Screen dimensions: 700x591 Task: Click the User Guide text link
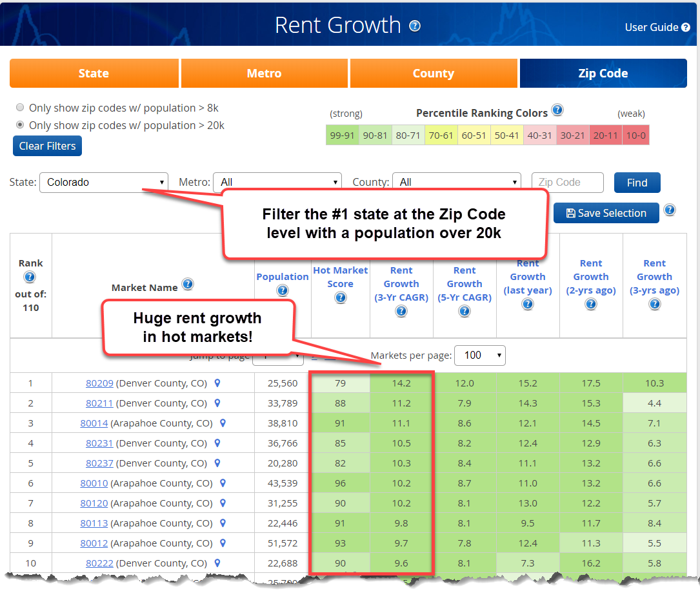click(x=652, y=27)
